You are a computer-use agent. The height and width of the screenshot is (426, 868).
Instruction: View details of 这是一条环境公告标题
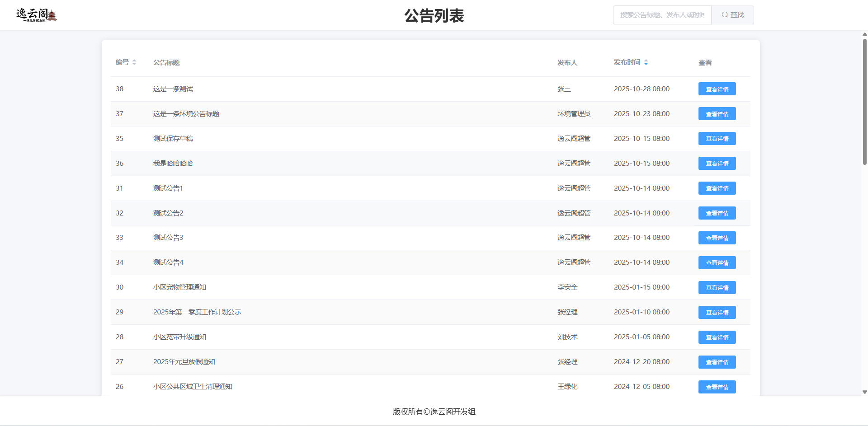click(717, 113)
